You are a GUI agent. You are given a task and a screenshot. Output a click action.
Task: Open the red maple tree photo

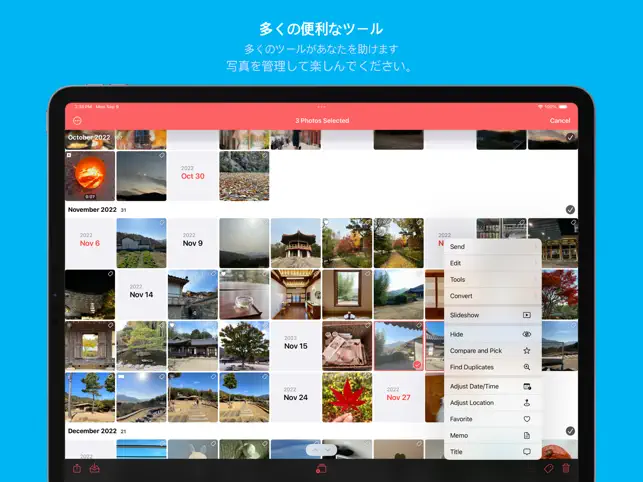coord(560,294)
